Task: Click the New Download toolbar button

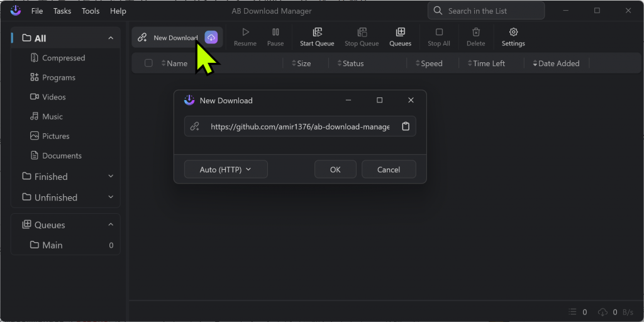Action: [x=177, y=37]
